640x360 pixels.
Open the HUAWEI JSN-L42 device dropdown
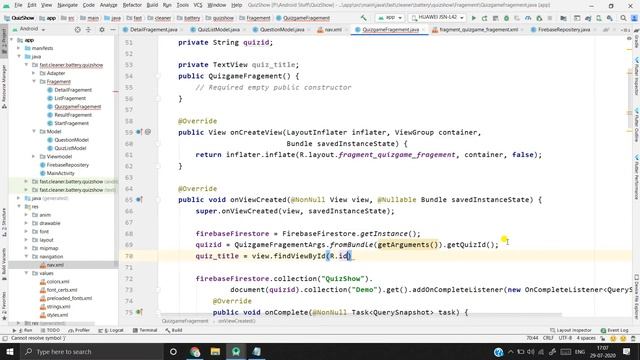[x=437, y=18]
